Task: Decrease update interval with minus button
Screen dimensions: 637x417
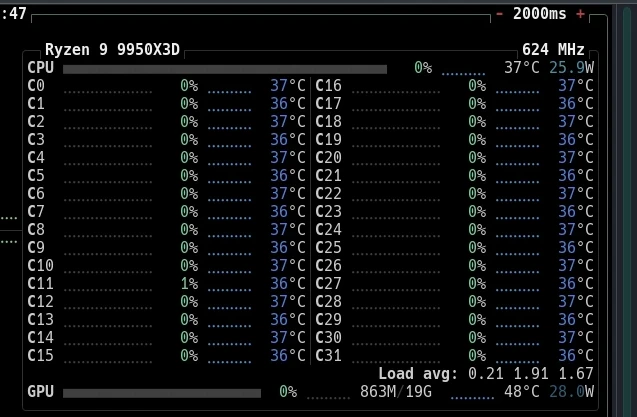Action: [499, 14]
